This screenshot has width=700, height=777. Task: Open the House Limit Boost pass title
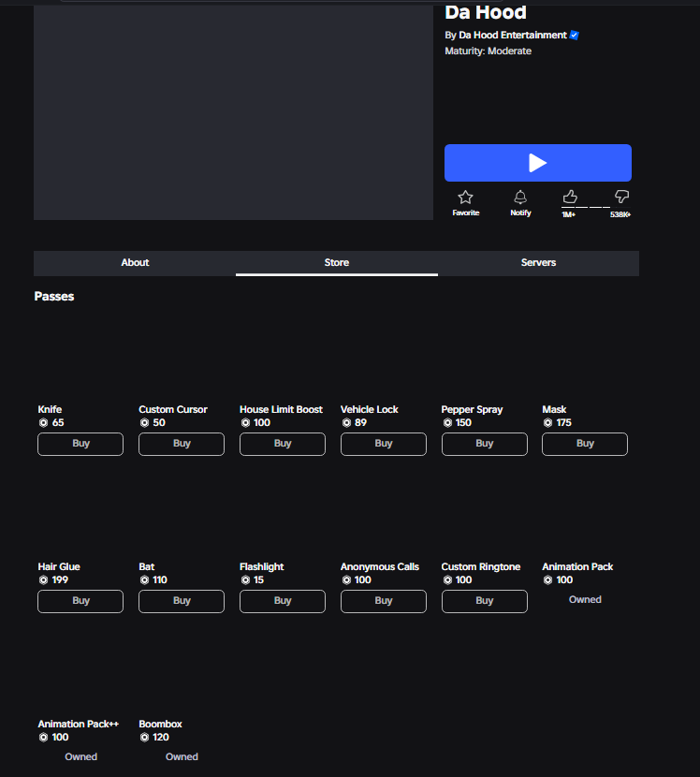pos(281,409)
